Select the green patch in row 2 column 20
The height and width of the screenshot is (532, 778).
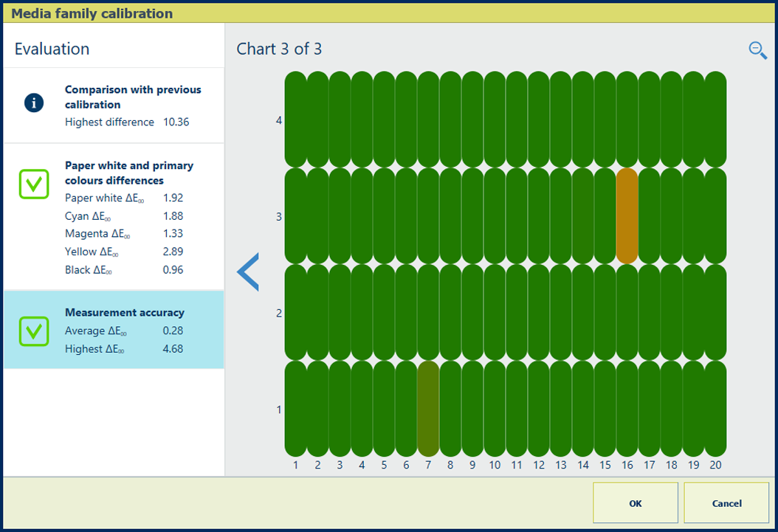coord(715,312)
